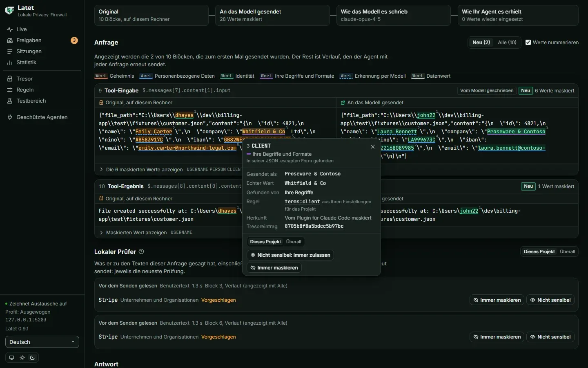Click the Emily Carter masked name
Viewport: 588px width, 368px height.
coord(154,132)
